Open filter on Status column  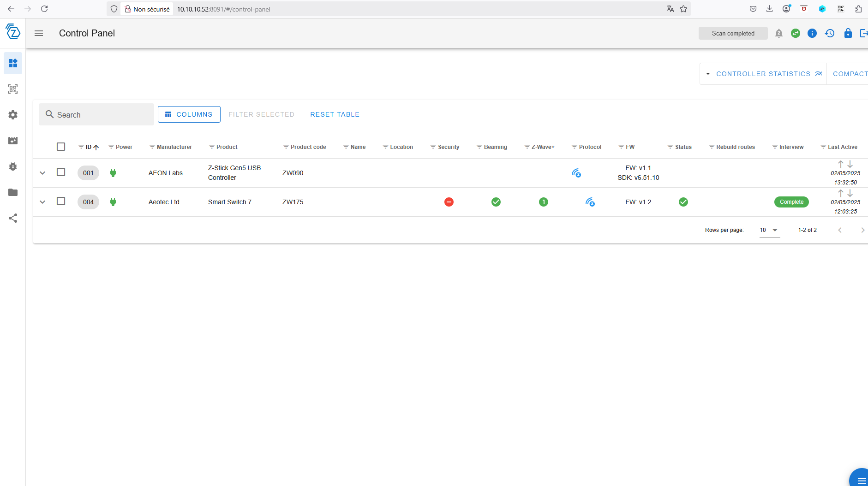(670, 147)
